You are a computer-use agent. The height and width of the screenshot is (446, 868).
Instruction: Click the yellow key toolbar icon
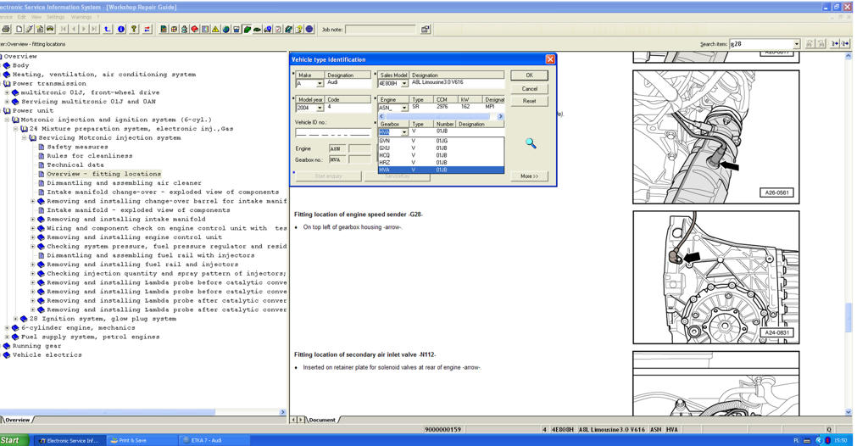point(134,29)
